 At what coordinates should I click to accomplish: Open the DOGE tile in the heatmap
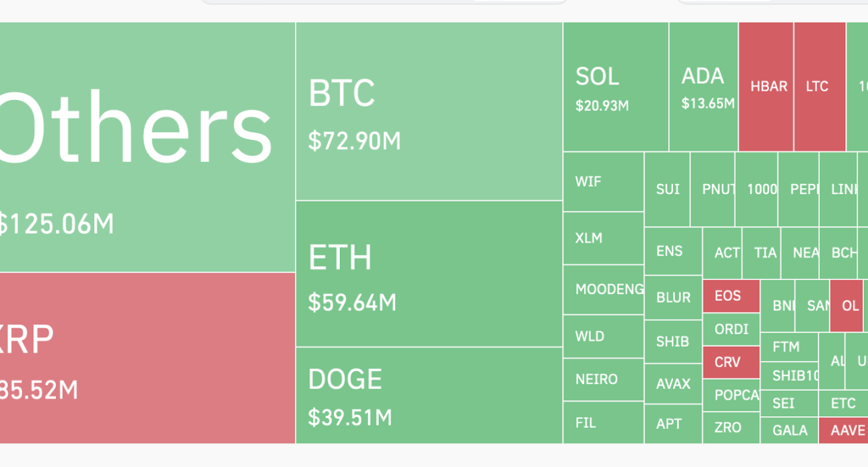429,395
